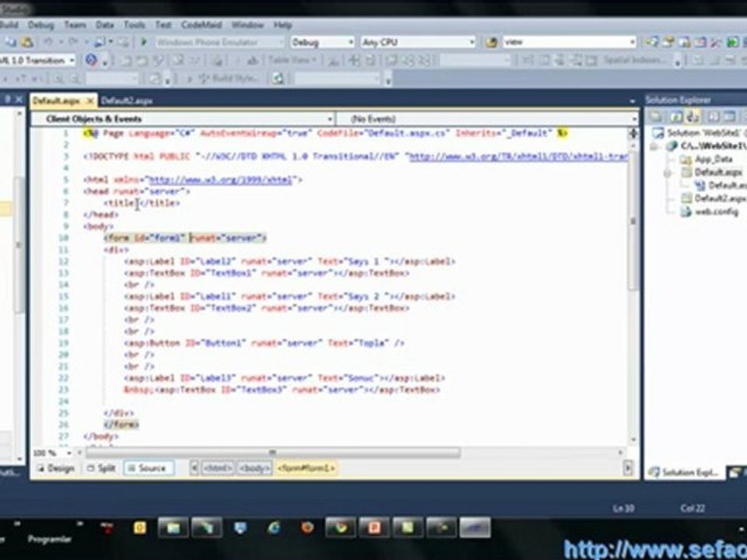Select the App_Data folder
The height and width of the screenshot is (560, 747).
coord(706,159)
